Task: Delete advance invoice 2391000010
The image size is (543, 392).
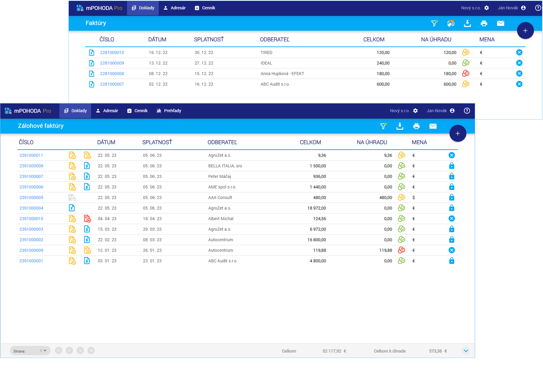Action: click(x=452, y=219)
